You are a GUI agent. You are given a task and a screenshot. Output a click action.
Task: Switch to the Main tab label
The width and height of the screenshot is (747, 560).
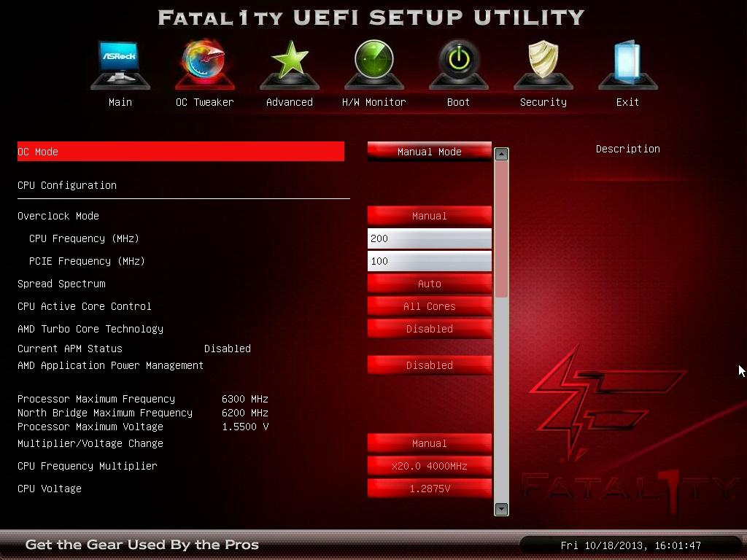point(120,102)
